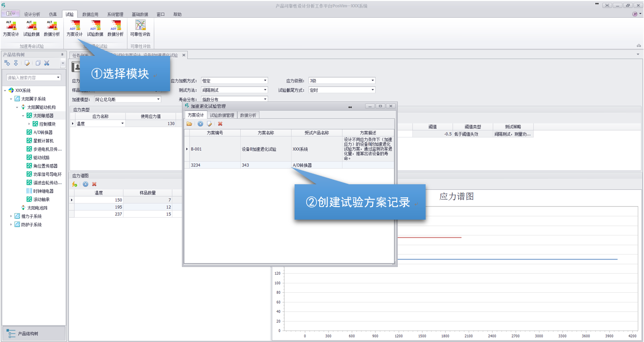Open 试验截尾方式 dropdown showing 定时

click(372, 90)
